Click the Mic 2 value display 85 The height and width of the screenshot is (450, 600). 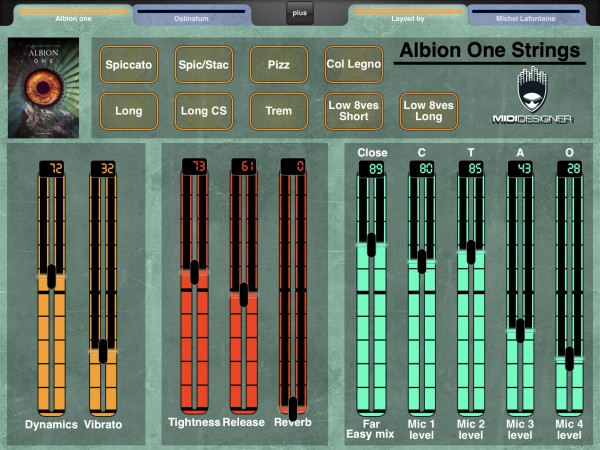[x=471, y=169]
